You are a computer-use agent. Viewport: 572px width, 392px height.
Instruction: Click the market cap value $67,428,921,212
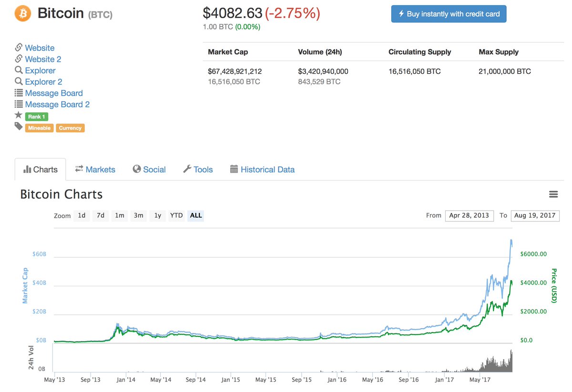(x=235, y=71)
